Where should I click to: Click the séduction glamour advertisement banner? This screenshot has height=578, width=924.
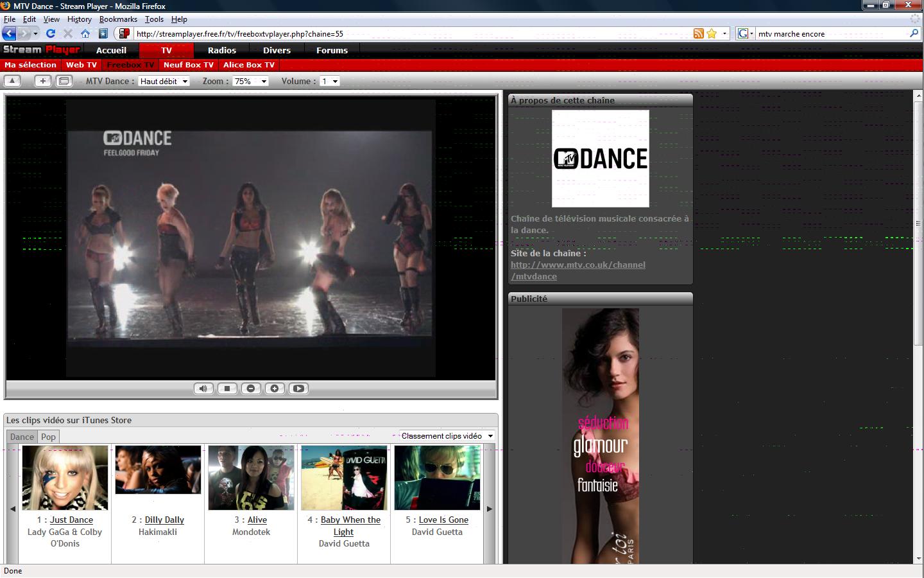point(601,436)
